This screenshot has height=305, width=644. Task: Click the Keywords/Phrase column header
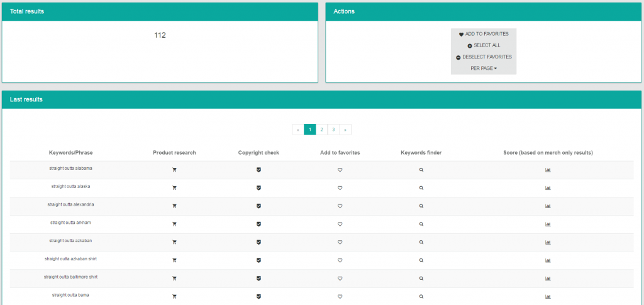click(x=70, y=153)
